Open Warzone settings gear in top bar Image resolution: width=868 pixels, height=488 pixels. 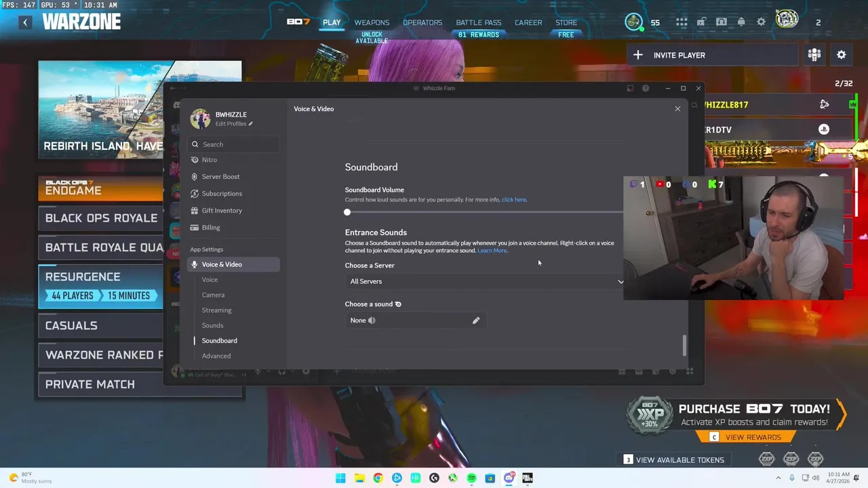[762, 22]
